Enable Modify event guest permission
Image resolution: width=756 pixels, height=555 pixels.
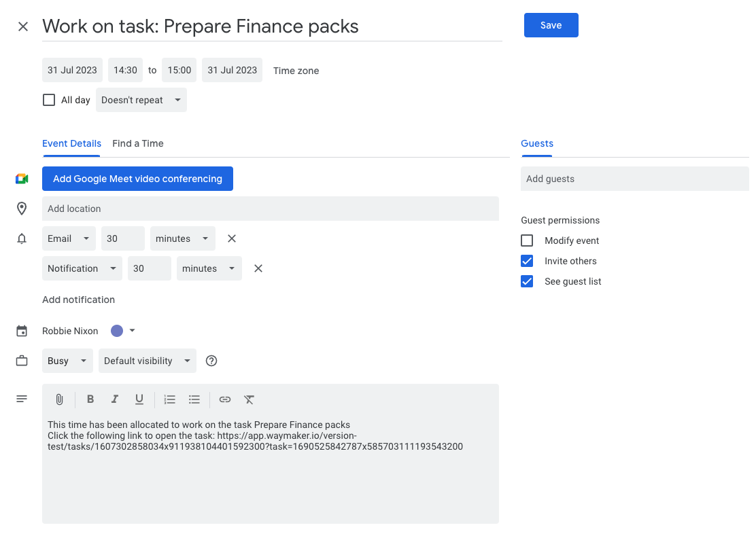click(527, 240)
